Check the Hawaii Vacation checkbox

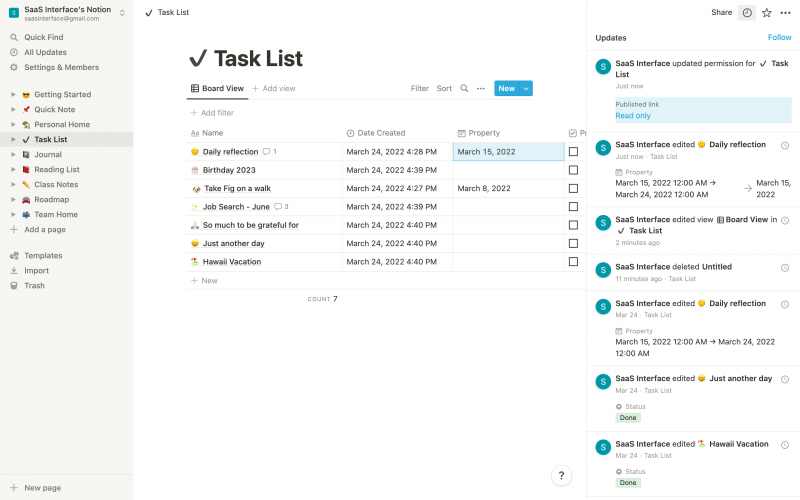point(573,262)
